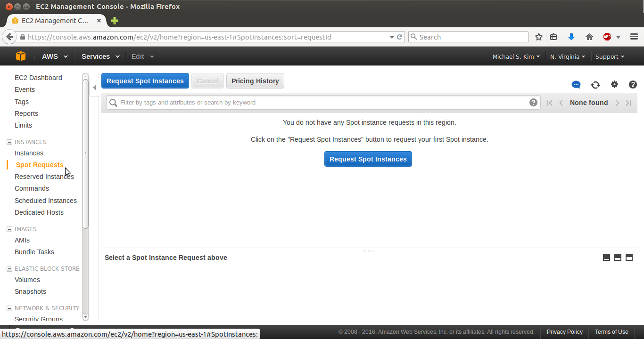The width and height of the screenshot is (644, 339).
Task: Open the Firefox hamburger menu
Action: (x=634, y=37)
